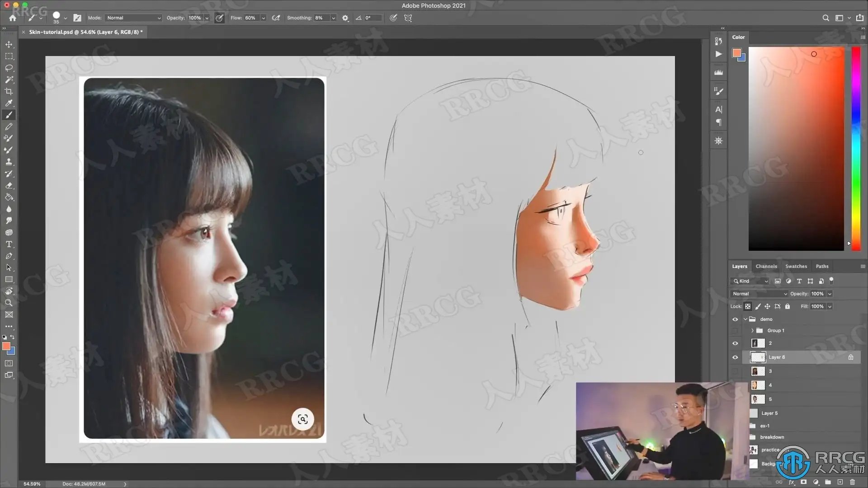Open smoothing options gear icon

point(345,18)
